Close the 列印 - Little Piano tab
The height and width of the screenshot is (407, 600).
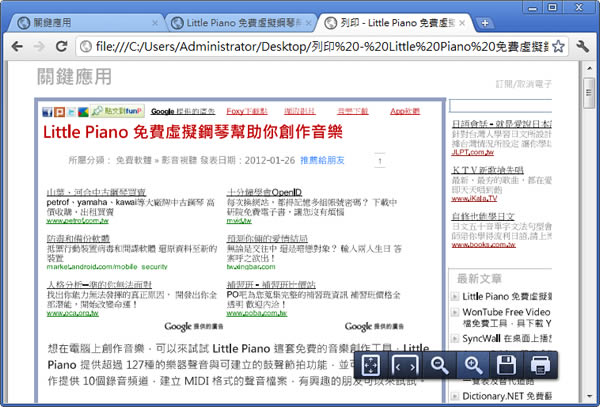[x=462, y=23]
